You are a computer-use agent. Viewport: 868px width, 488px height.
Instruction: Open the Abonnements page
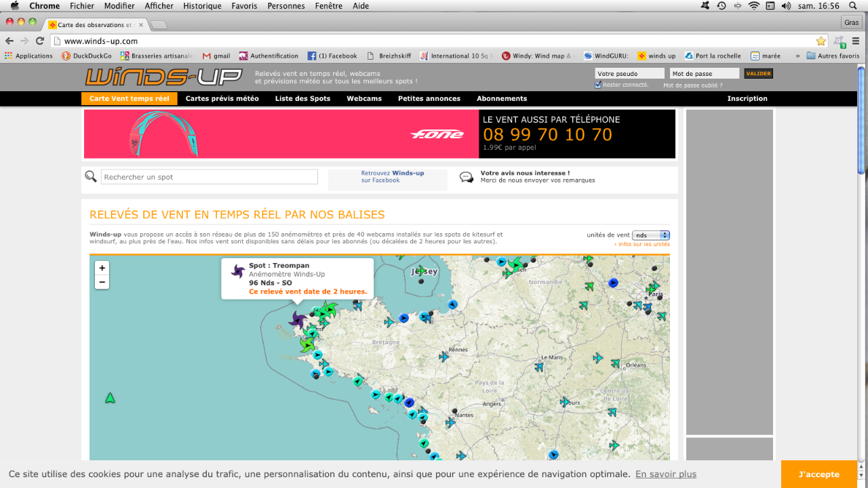click(502, 98)
